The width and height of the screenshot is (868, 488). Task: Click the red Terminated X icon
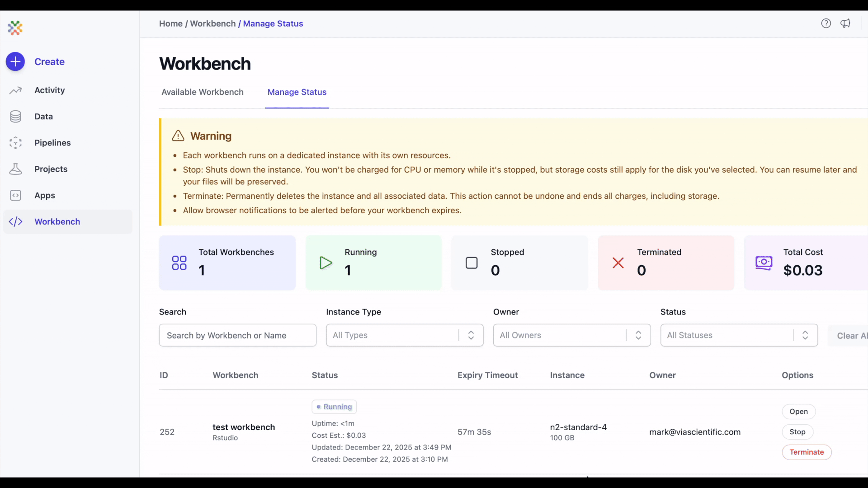618,263
